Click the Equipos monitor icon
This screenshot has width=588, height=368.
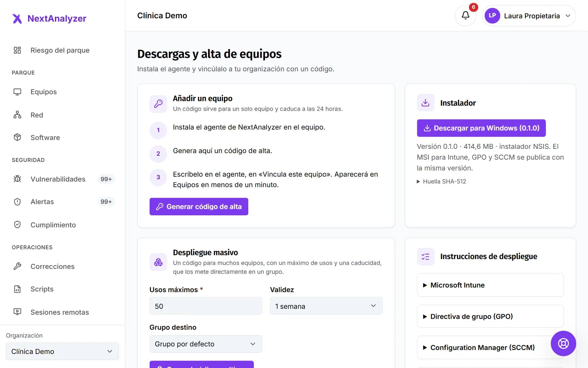click(x=17, y=92)
